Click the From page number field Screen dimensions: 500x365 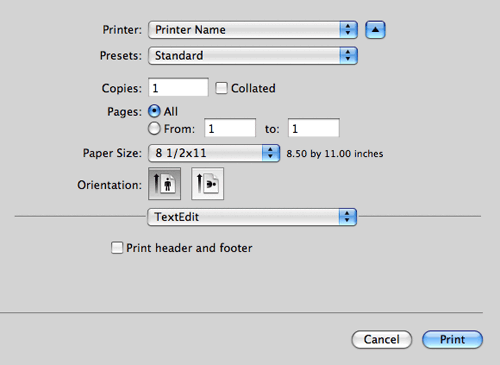(230, 128)
